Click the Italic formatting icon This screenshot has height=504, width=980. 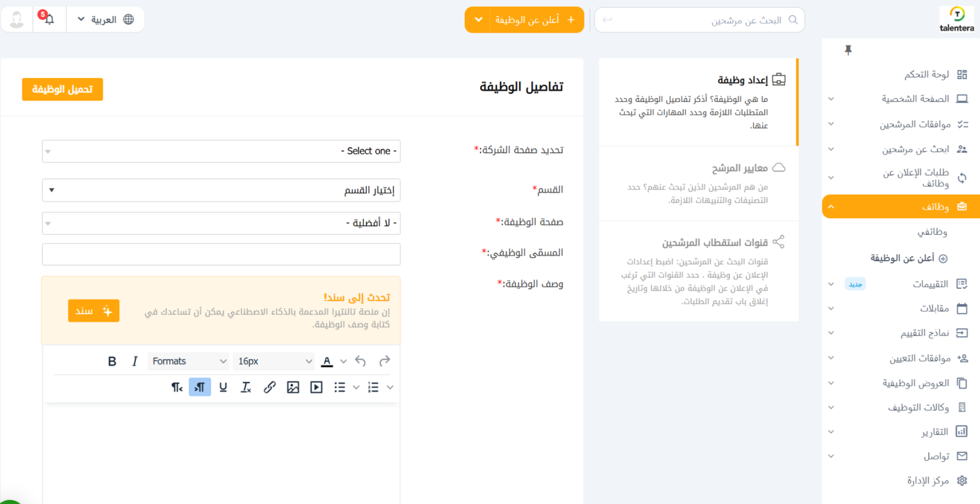(135, 361)
